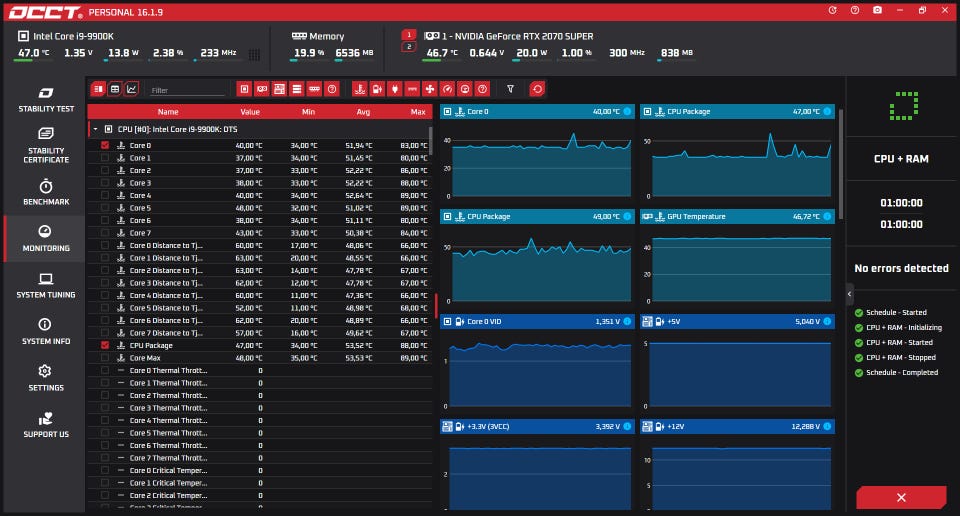The image size is (960, 516).
Task: Switch to table-only view icon
Action: coord(114,89)
